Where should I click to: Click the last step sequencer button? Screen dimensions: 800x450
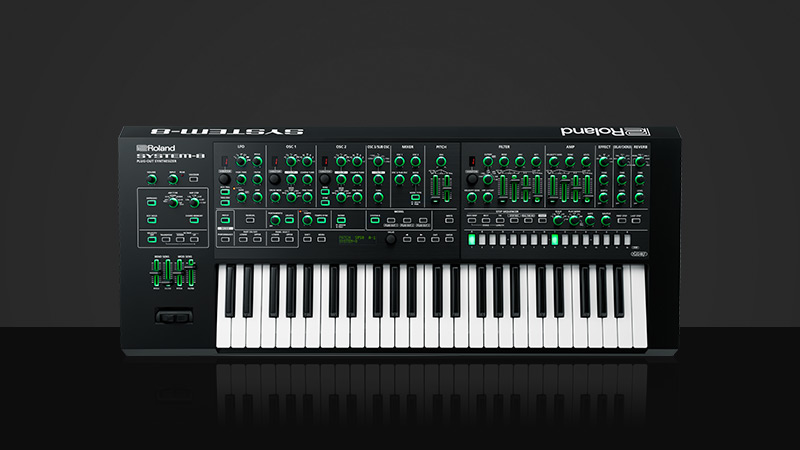(x=627, y=239)
